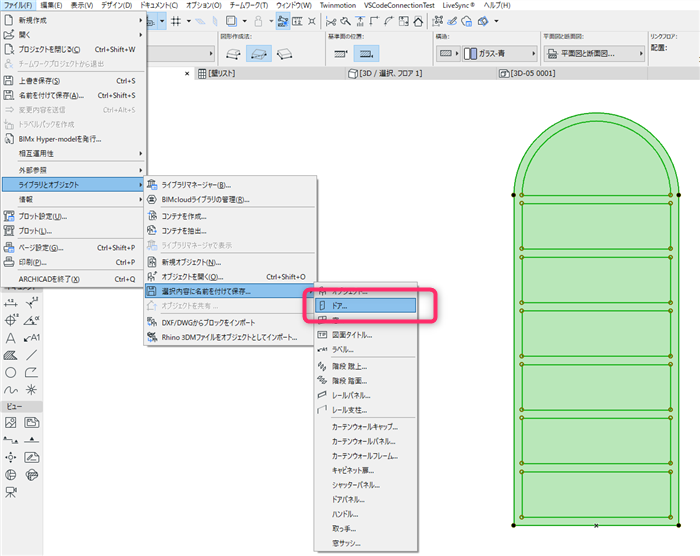700x556 pixels.
Task: Toggle the trace reference icon in toolbar
Action: click(x=231, y=21)
